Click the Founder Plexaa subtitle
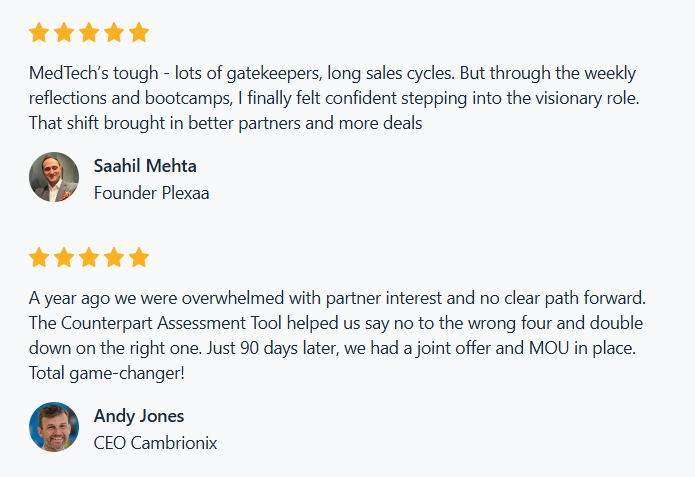 pos(151,192)
